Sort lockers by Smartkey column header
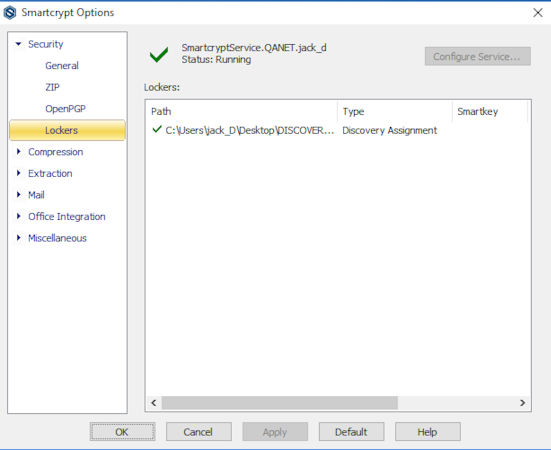The image size is (551, 450). pos(490,112)
